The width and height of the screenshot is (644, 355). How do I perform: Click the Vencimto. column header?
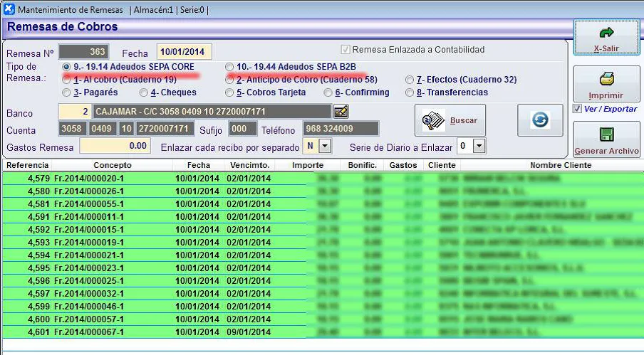pyautogui.click(x=249, y=165)
